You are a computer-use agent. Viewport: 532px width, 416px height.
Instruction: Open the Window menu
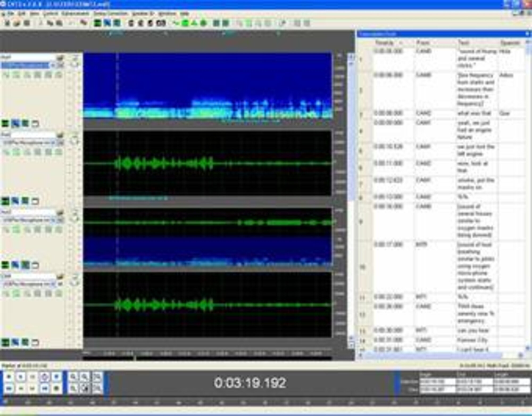[x=167, y=14]
